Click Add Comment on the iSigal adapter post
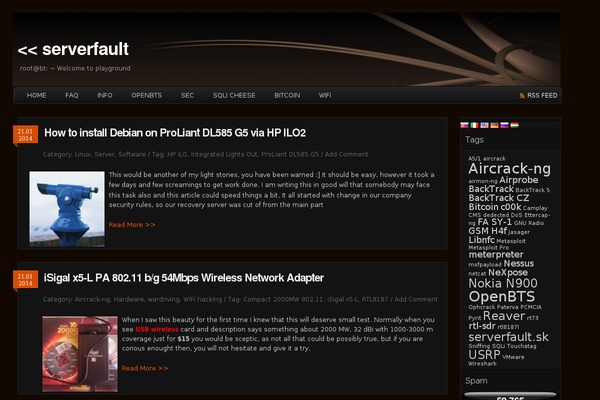Image resolution: width=600 pixels, height=400 pixels. pyautogui.click(x=416, y=299)
